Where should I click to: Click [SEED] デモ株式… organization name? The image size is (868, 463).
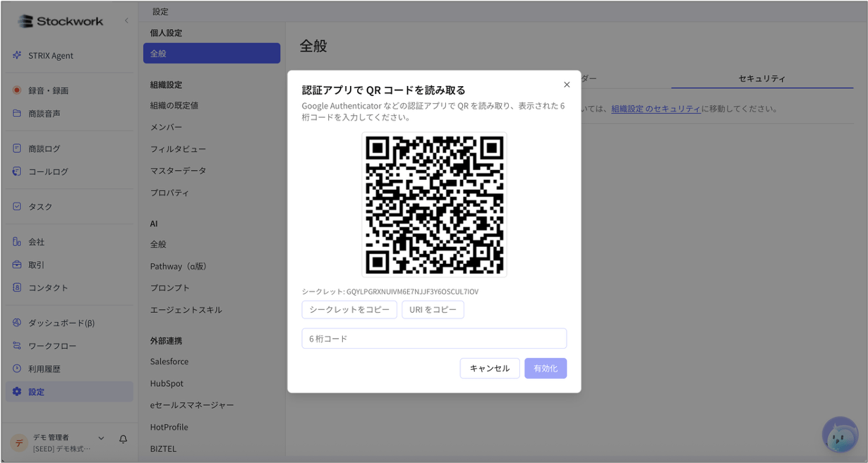coord(62,449)
